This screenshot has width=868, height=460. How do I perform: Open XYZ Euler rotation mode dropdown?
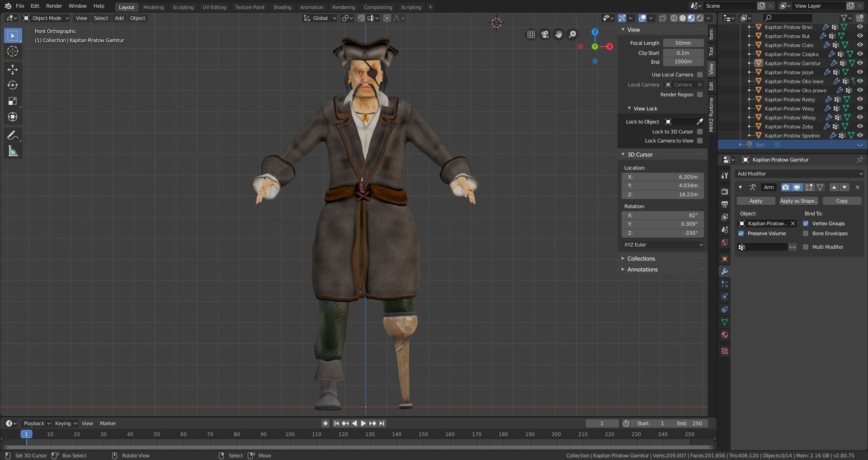[x=663, y=245]
